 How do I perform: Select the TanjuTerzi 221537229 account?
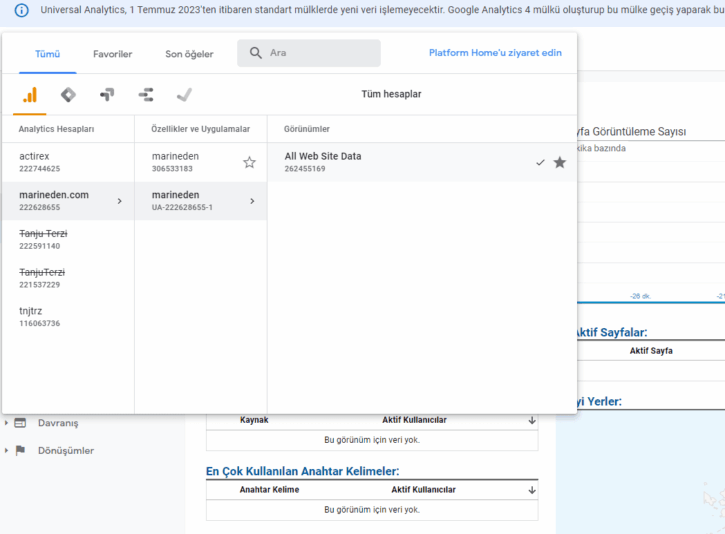[x=68, y=278]
